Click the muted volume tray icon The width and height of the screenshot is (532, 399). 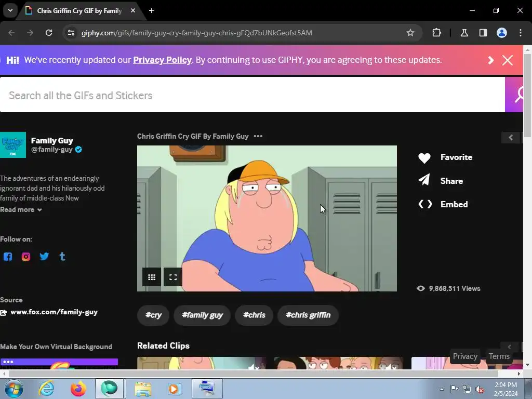480,390
